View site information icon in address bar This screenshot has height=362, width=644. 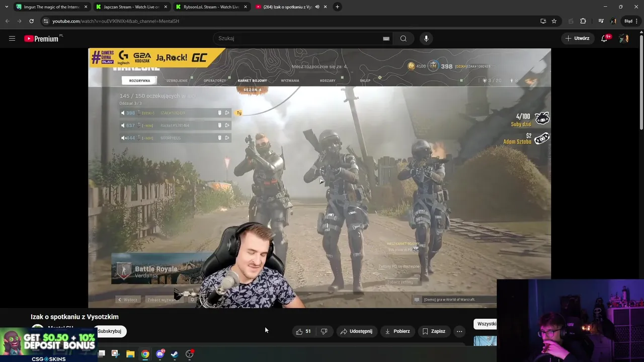(46, 21)
